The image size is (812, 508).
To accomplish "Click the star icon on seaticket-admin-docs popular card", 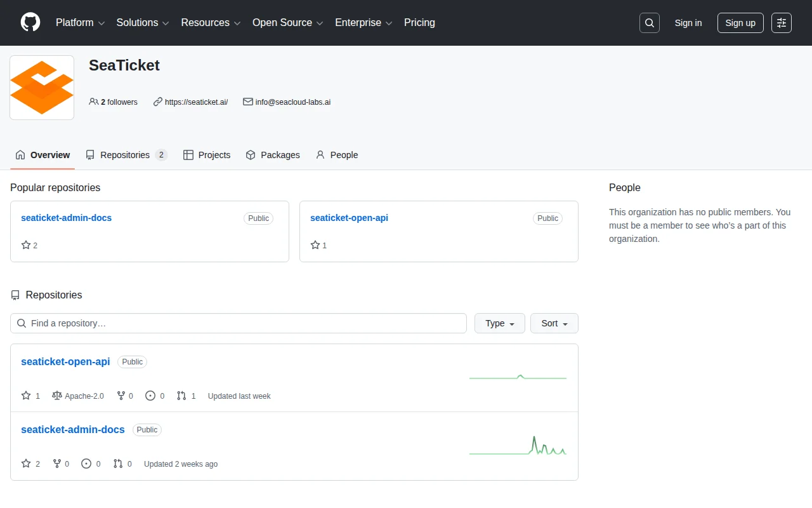I will click(26, 245).
